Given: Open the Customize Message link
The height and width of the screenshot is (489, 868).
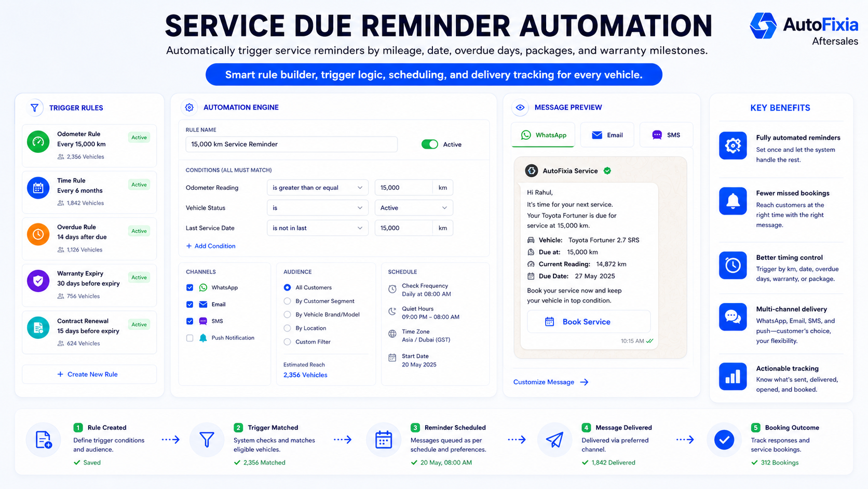Looking at the screenshot, I should click(x=550, y=382).
